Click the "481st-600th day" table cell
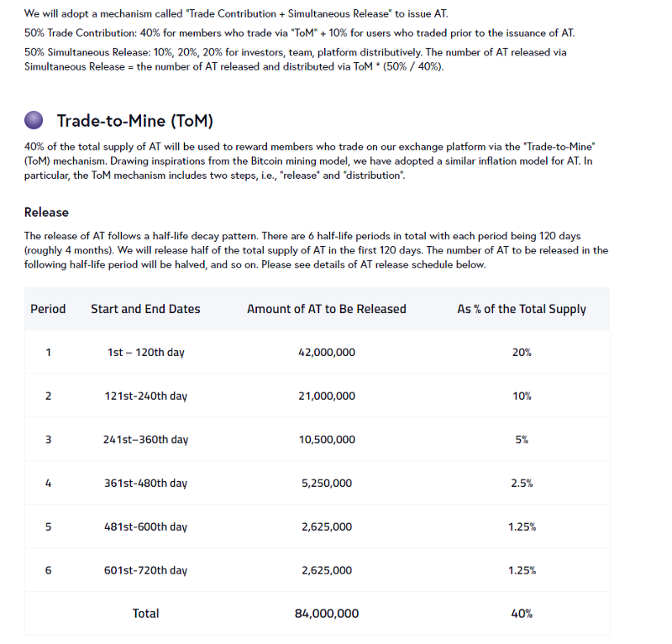Viewport: 672px width, 644px height. click(145, 527)
